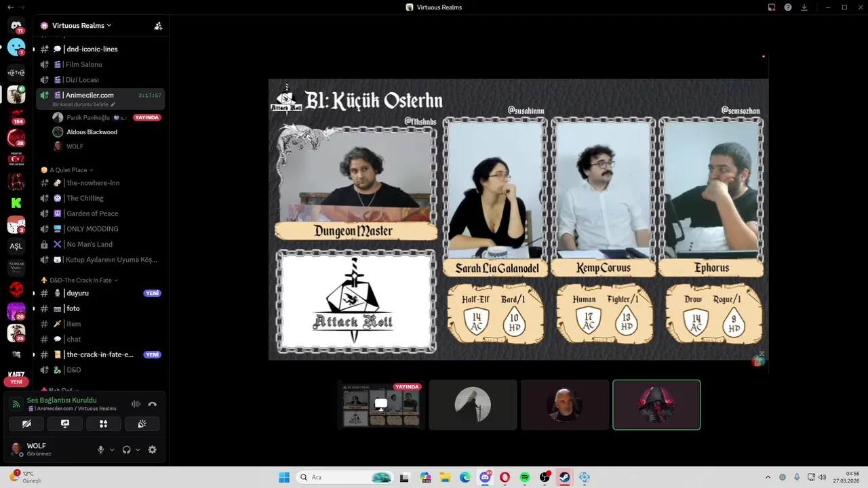Collapse D&D-The Crack in Fate category
868x488 pixels.
(x=79, y=280)
